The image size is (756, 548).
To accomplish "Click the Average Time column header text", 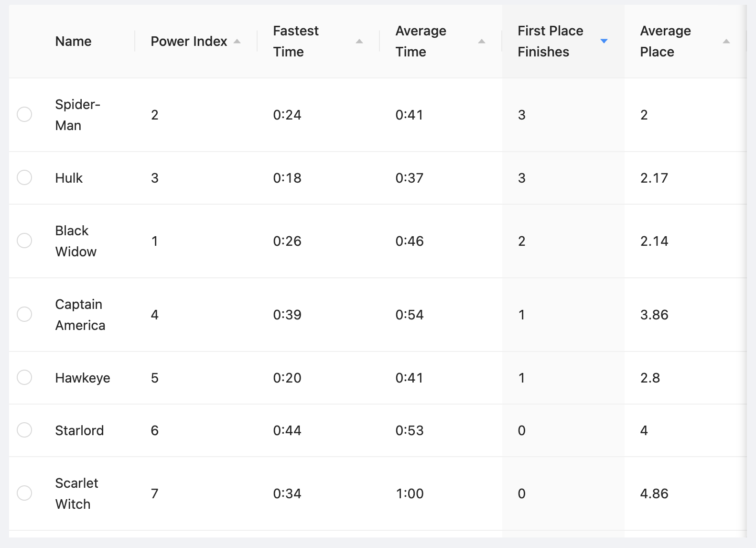I will tap(421, 41).
